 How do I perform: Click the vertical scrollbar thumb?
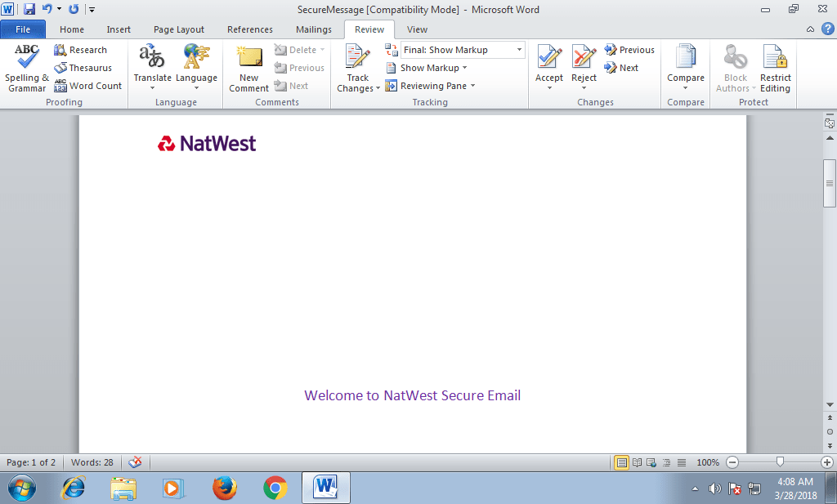[x=830, y=183]
